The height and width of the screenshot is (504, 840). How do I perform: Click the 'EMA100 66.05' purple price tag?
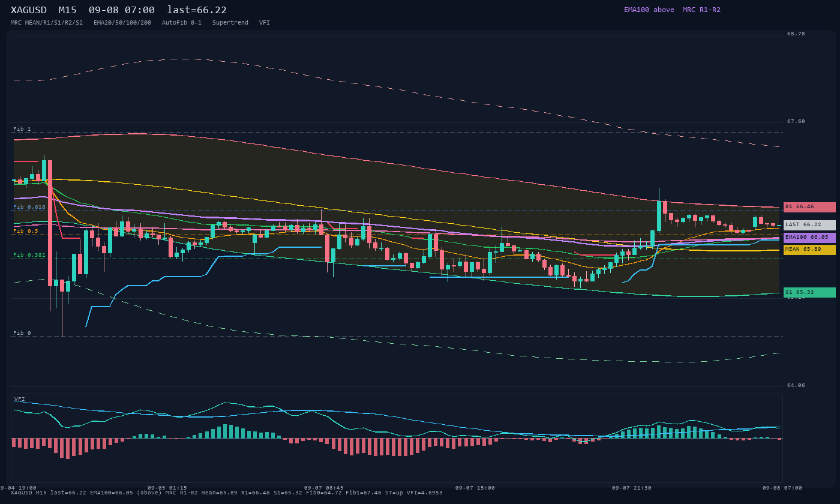(x=809, y=238)
